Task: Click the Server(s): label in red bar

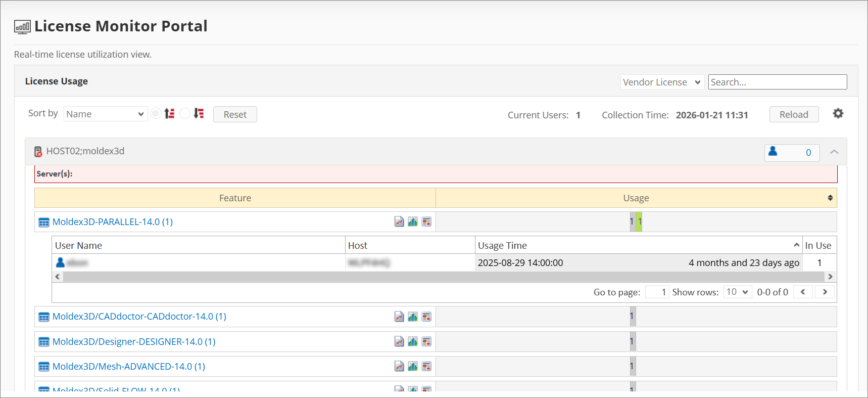Action: pos(55,173)
